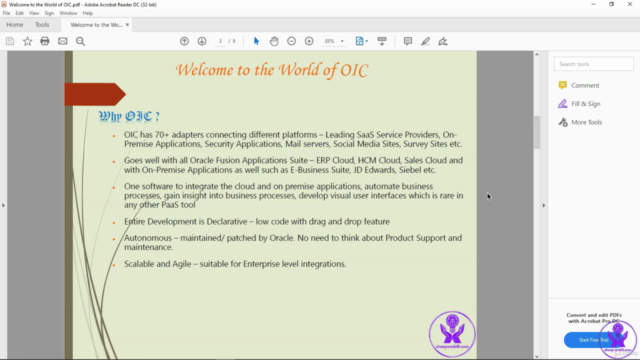
Task: Go to the next page with the down arrow
Action: click(202, 41)
